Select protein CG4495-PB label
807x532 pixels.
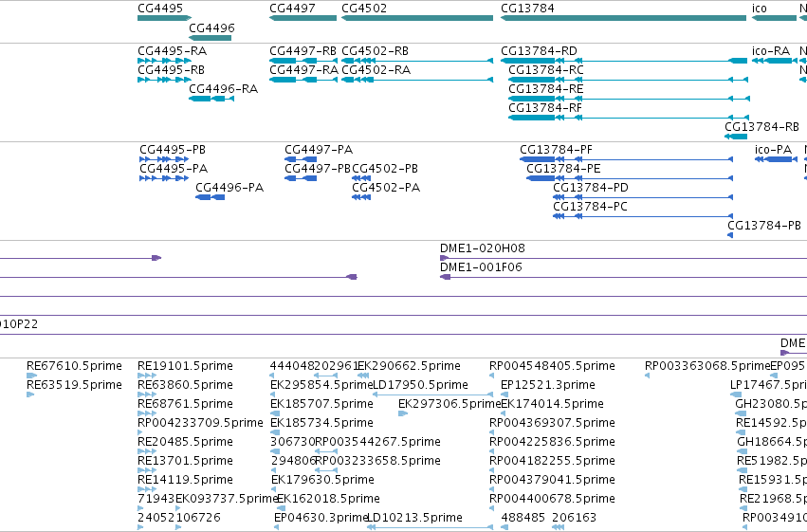[173, 150]
